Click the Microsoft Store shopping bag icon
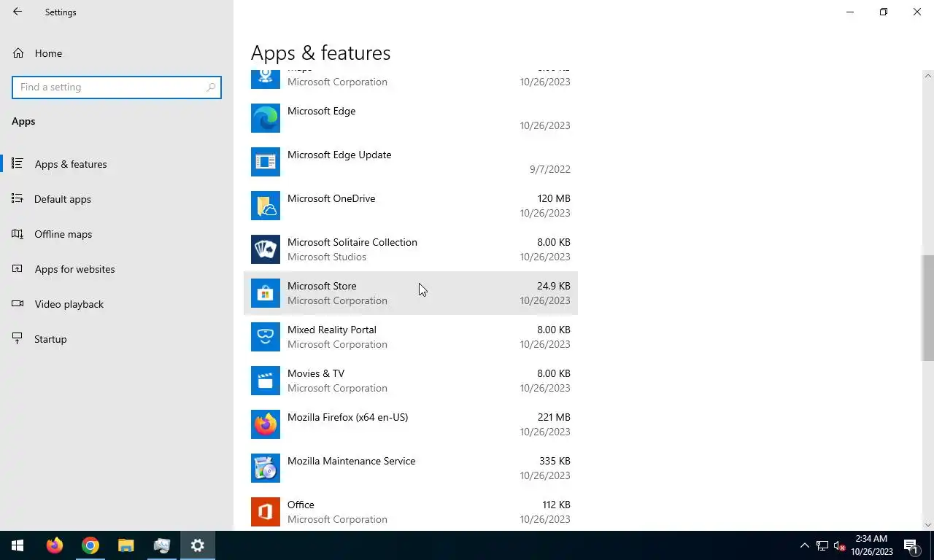 click(266, 293)
